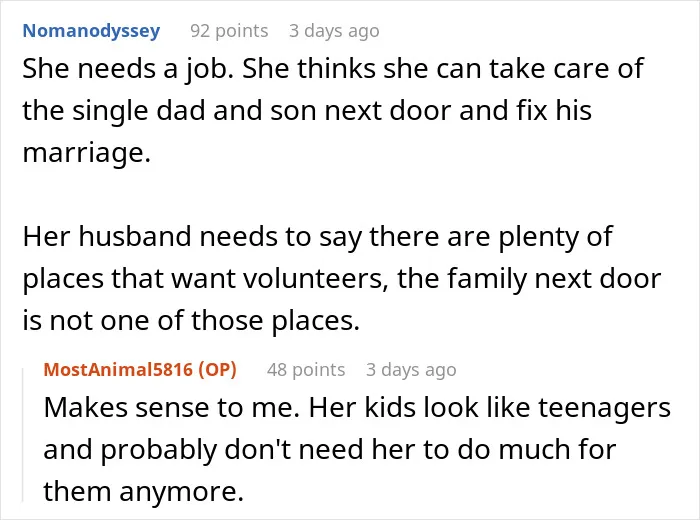Open the timestamp permalink on Nomanodyssey's comment

point(334,31)
